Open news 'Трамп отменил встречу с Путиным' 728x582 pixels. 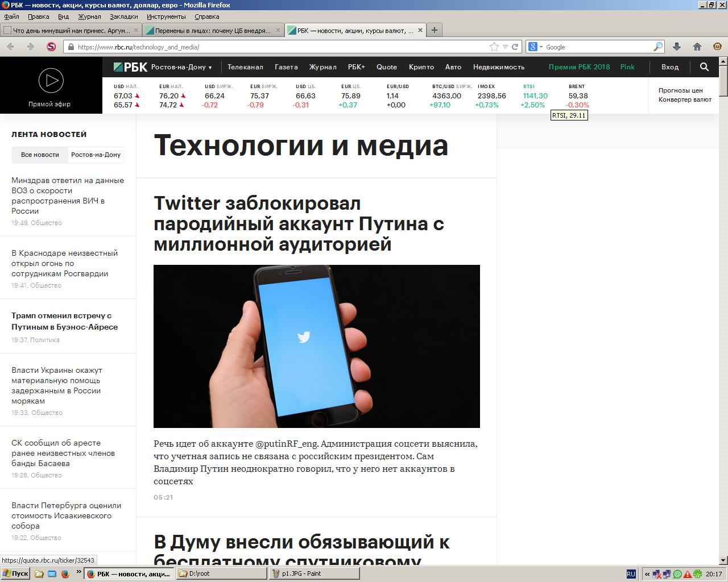tap(65, 321)
